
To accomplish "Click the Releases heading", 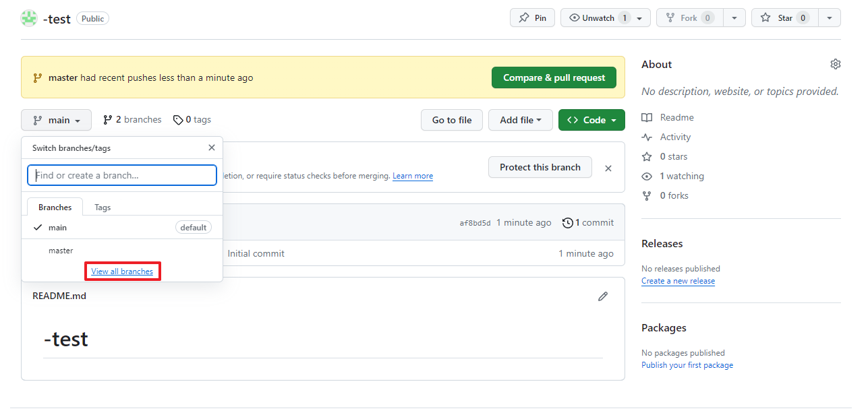I will click(662, 243).
